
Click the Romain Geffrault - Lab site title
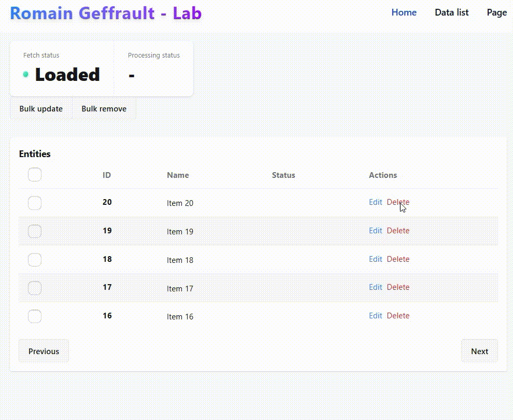[106, 13]
